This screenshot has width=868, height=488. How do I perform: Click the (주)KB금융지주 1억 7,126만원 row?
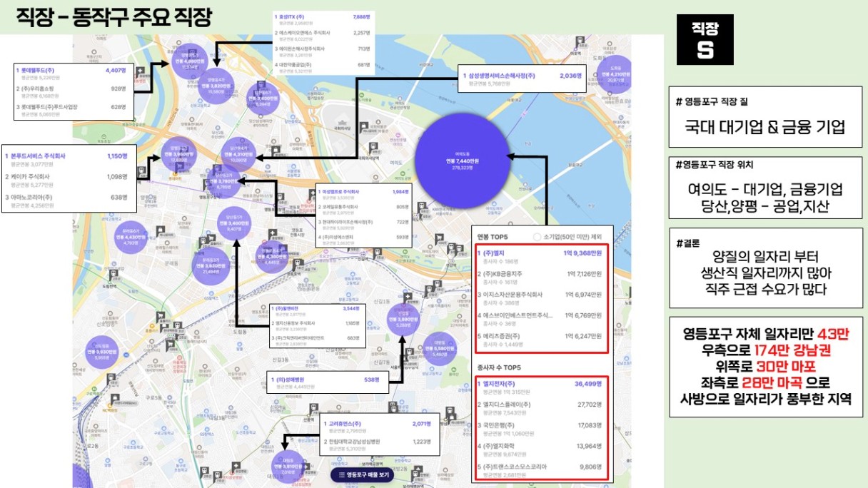click(x=541, y=278)
